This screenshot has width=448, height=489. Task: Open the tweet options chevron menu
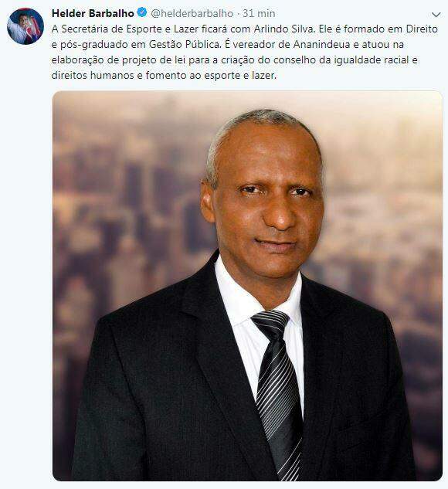pyautogui.click(x=436, y=15)
